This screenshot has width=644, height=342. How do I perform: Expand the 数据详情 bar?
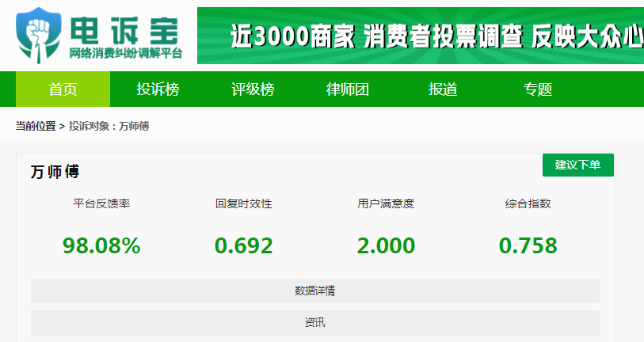pos(315,291)
